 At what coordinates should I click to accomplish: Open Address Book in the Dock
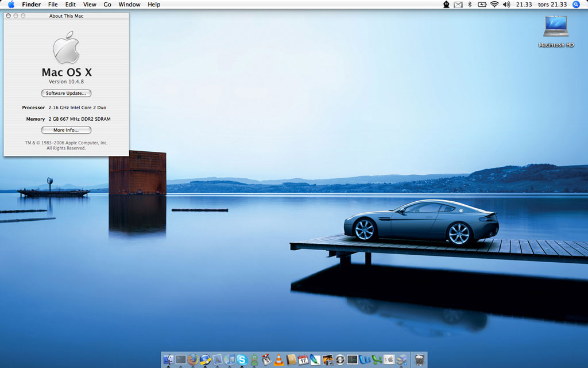(x=291, y=360)
